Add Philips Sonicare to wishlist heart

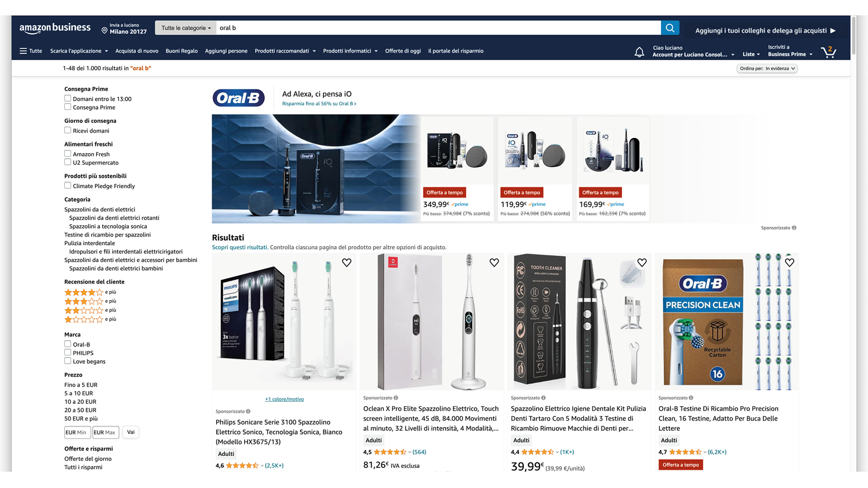coord(347,263)
